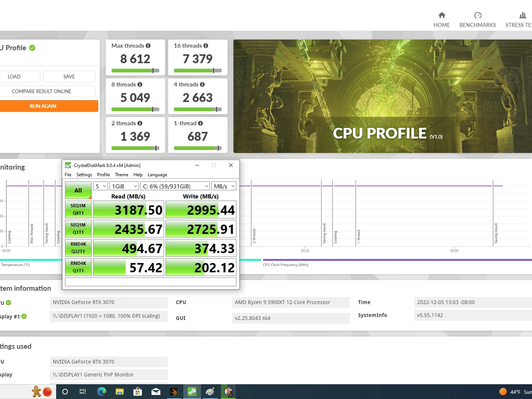Click the CPU PROFILE banner image
Screen dimensions: 532x399
(382, 96)
